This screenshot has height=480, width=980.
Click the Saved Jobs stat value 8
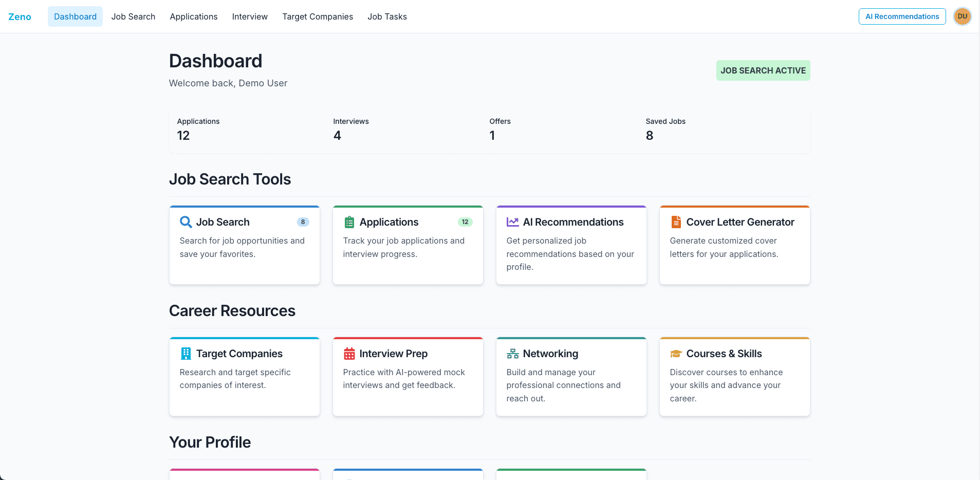tap(650, 136)
